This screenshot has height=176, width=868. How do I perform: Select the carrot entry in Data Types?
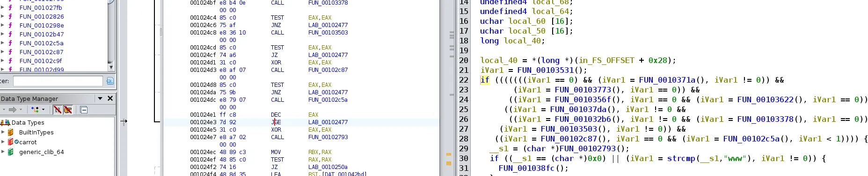coord(28,142)
